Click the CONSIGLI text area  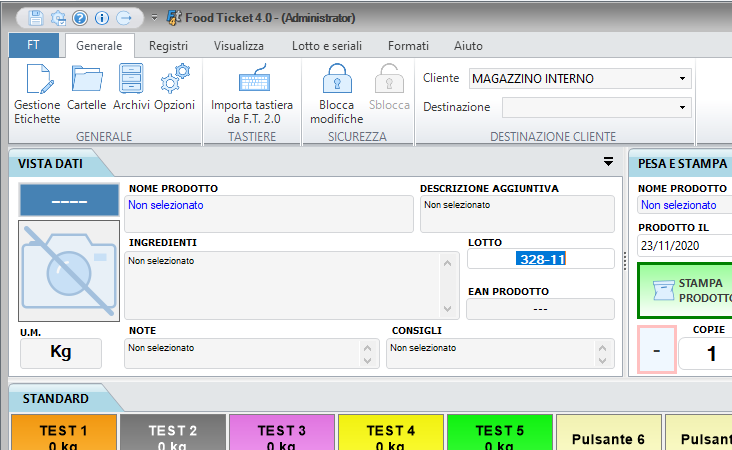[x=500, y=353]
